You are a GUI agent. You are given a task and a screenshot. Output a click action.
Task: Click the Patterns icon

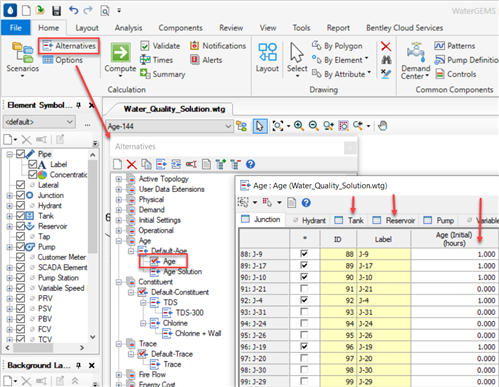(x=439, y=46)
